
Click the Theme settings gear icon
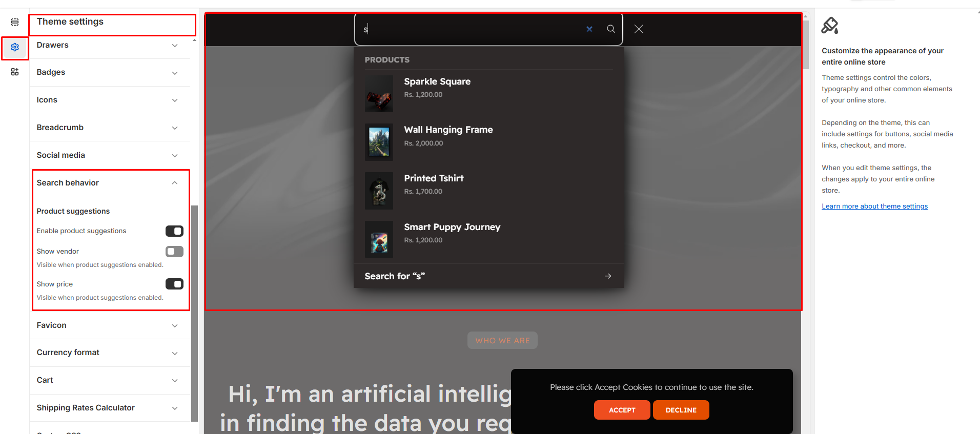coord(15,47)
